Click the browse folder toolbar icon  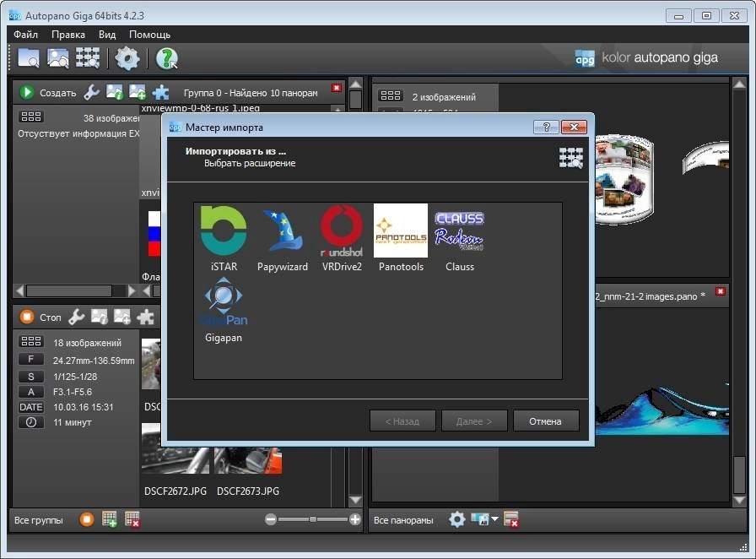pos(29,58)
